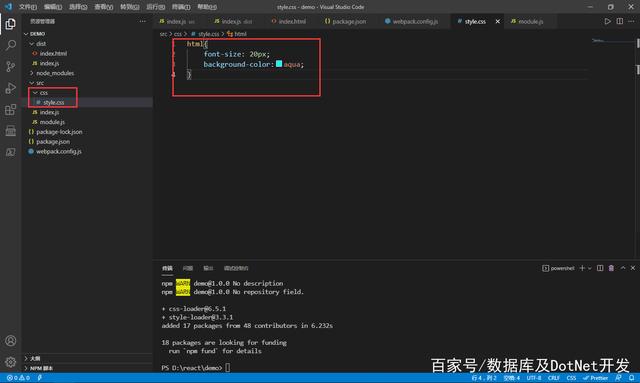This screenshot has width=640, height=383.
Task: Add a new terminal with plus icon
Action: click(582, 268)
